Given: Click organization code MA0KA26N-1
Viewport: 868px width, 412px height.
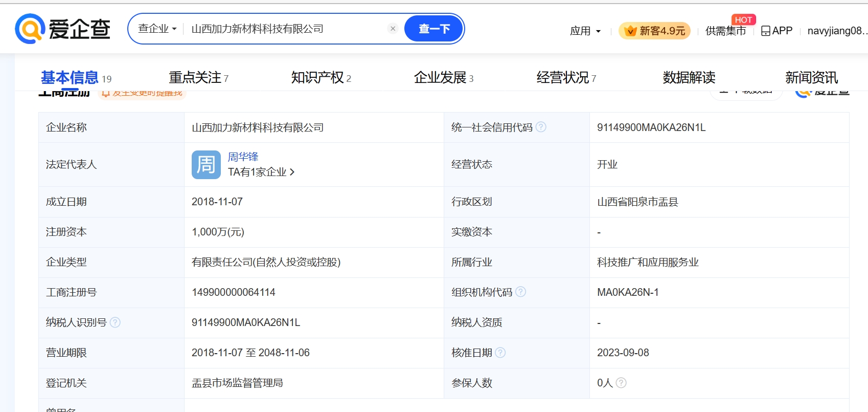Looking at the screenshot, I should [628, 292].
